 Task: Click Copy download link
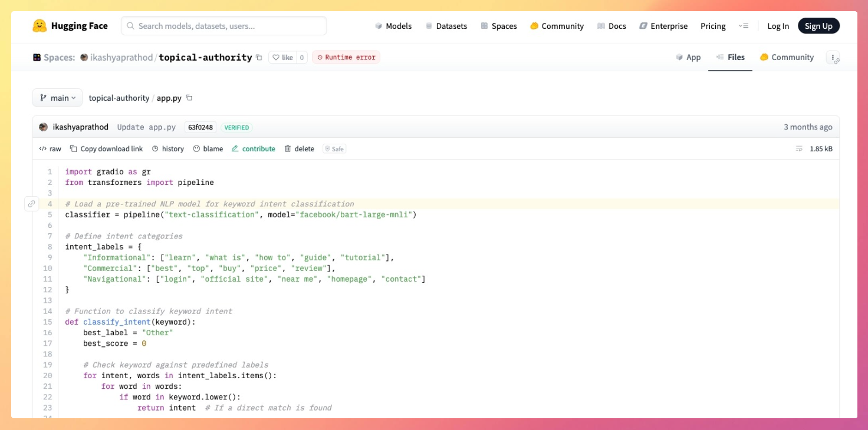pyautogui.click(x=106, y=149)
